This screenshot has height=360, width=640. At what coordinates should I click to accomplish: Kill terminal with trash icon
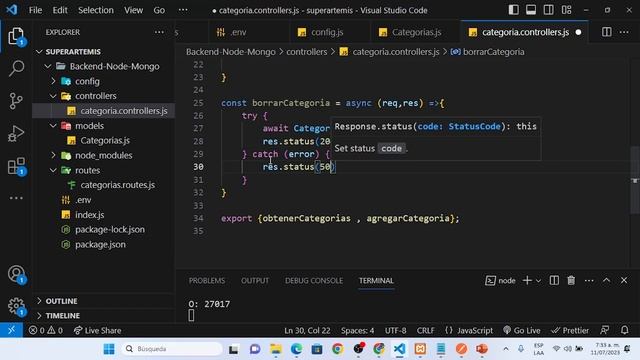[571, 280]
